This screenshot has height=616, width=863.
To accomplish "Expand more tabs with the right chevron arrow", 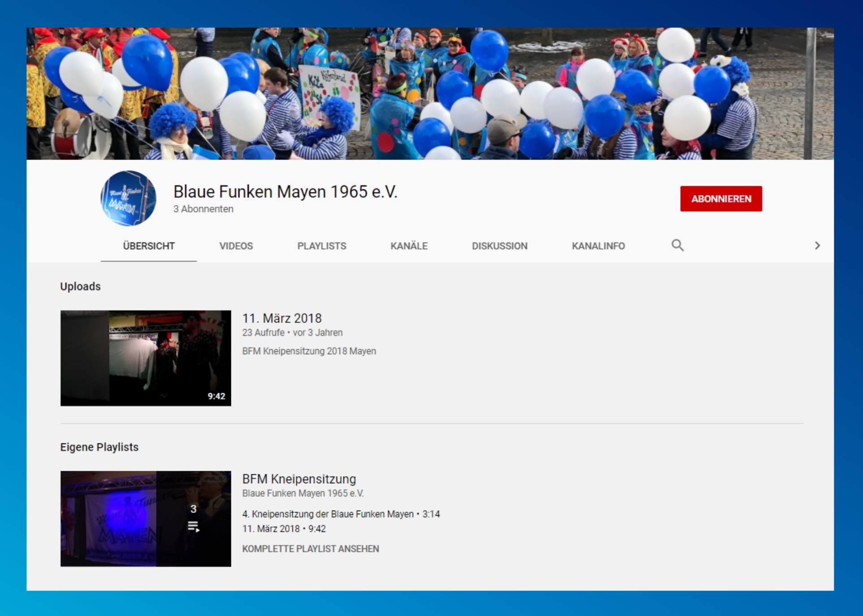I will point(817,246).
